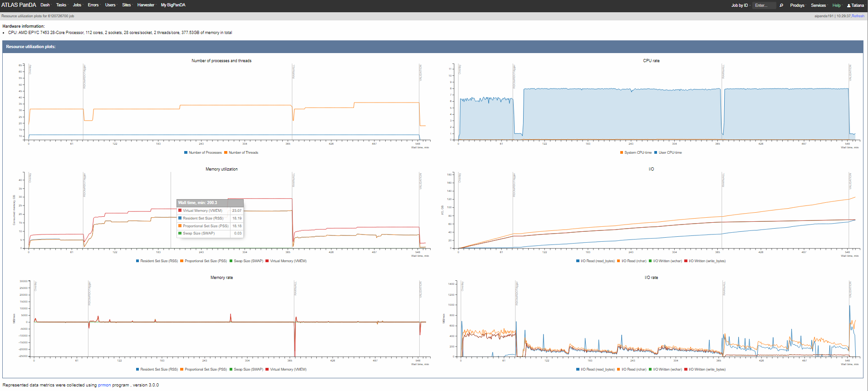
Task: Toggle I/O Read (rchar) in I/O chart legend
Action: [x=632, y=261]
